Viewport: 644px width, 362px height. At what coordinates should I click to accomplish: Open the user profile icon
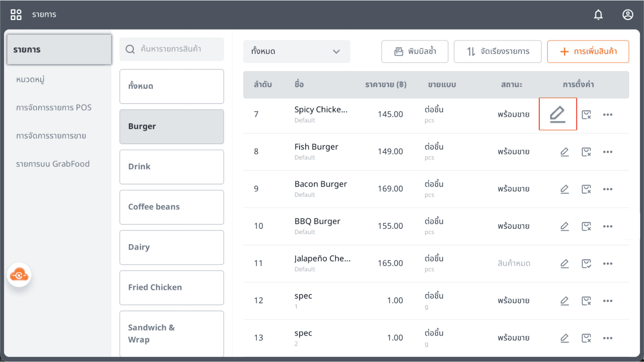pyautogui.click(x=628, y=15)
